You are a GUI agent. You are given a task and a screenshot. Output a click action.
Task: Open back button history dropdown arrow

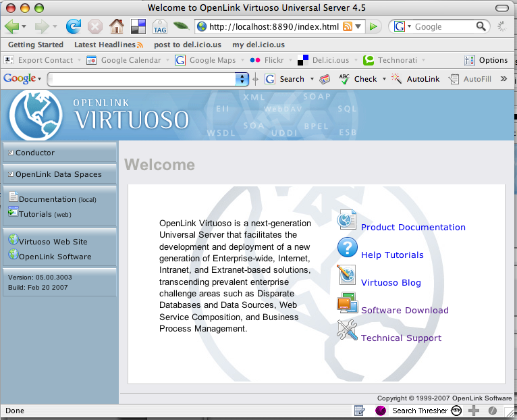[24, 26]
